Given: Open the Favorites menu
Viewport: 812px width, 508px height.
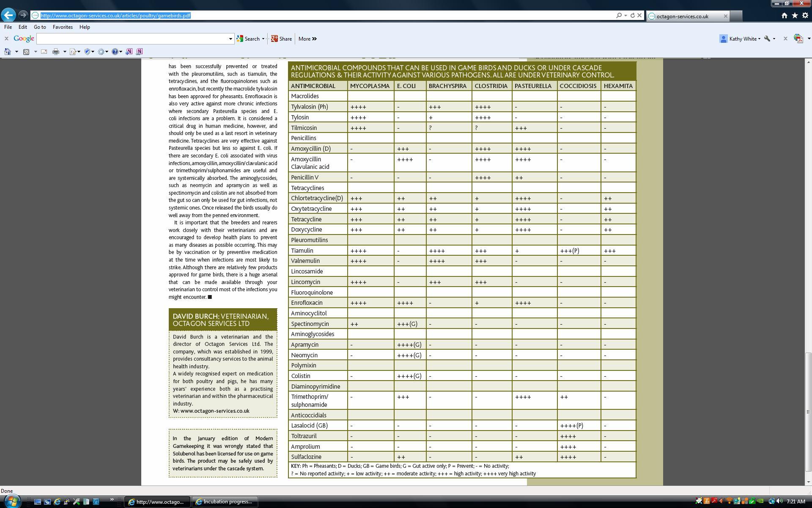Looking at the screenshot, I should [63, 27].
